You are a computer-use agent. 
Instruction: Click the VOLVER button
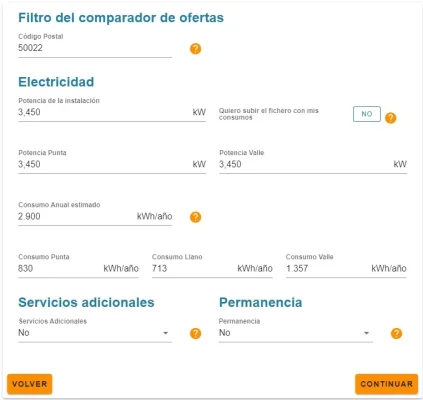coord(30,384)
